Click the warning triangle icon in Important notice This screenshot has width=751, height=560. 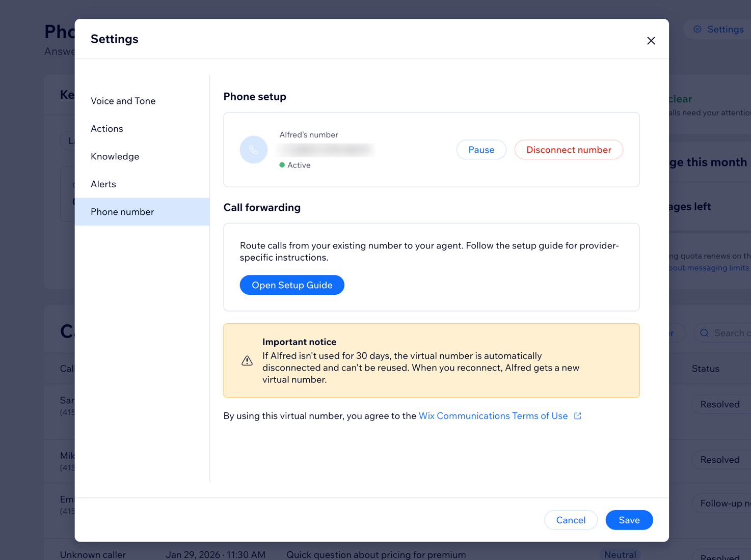[x=247, y=360]
